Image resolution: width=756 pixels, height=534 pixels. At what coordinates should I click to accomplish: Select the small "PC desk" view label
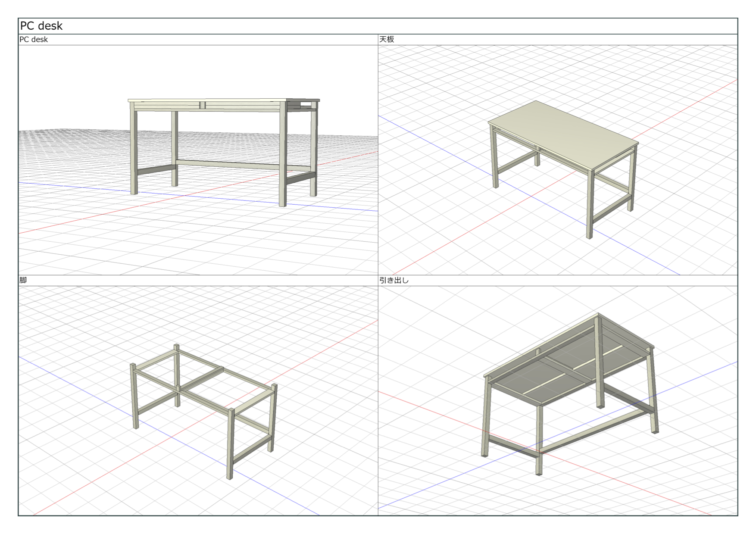tap(34, 40)
